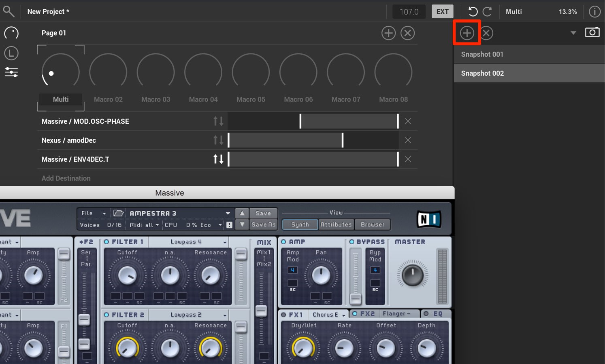
Task: Click the Save As button
Action: tap(263, 224)
